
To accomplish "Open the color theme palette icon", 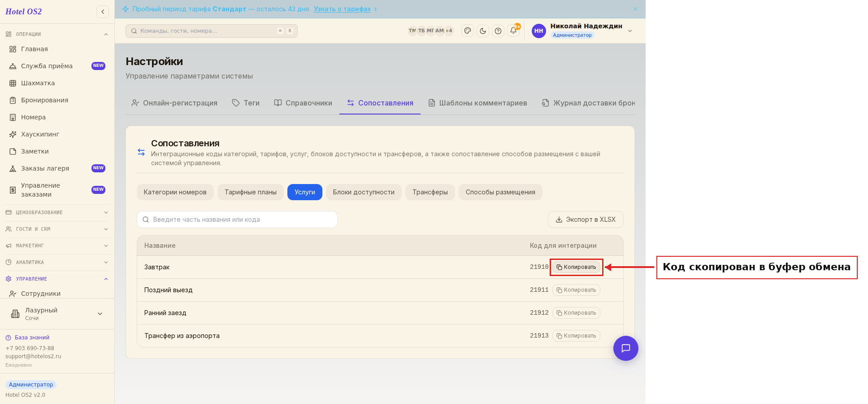I will (x=468, y=31).
